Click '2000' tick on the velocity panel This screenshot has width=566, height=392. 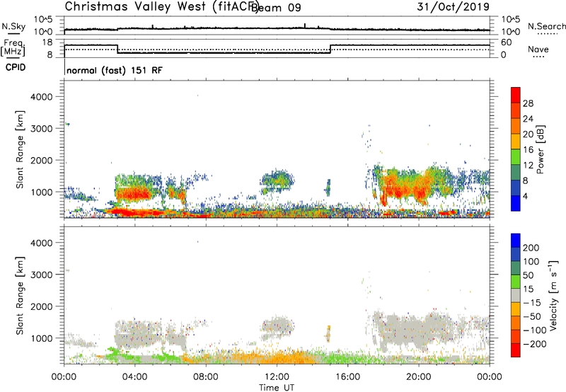[x=42, y=306]
